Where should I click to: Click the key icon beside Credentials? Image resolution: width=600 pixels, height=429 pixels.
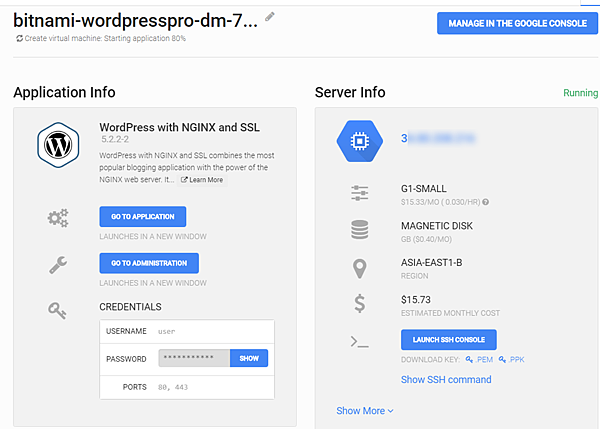[57, 310]
